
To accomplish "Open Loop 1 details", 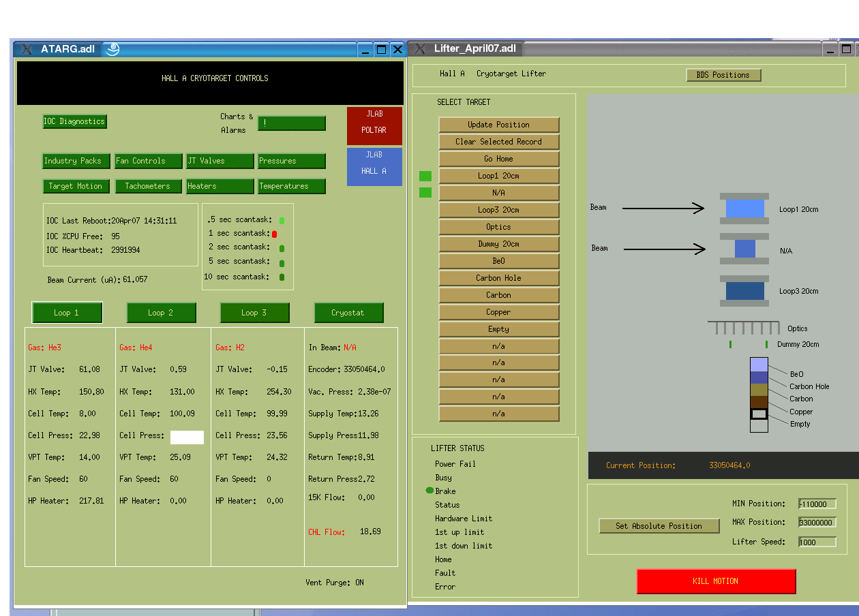I will click(x=67, y=313).
